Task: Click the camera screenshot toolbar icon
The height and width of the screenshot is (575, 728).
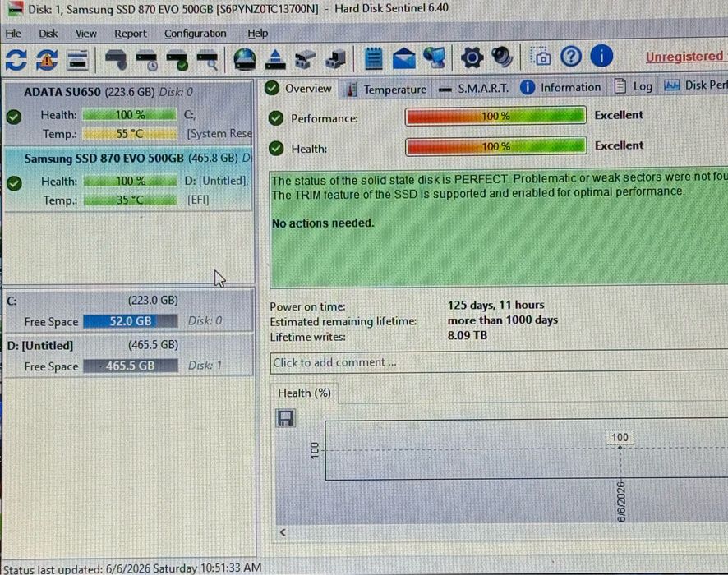Action: point(541,57)
